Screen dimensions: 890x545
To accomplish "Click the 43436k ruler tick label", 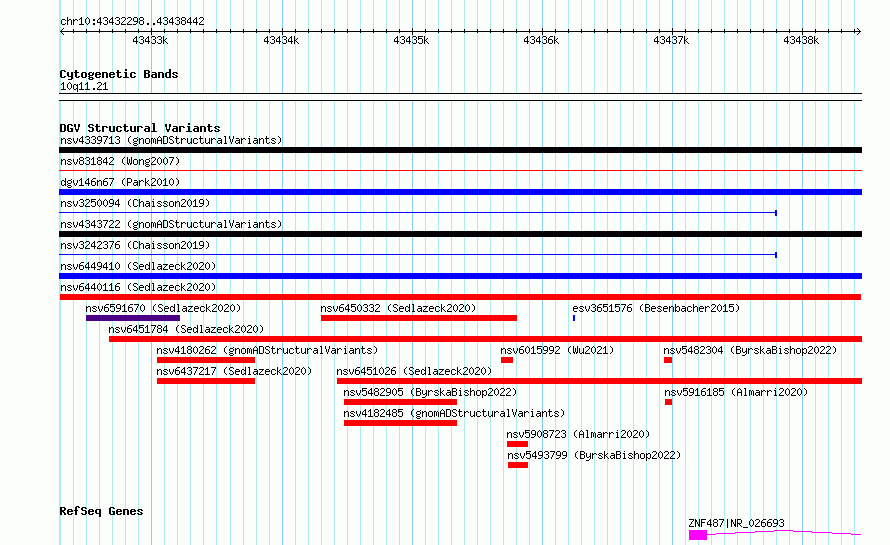I will pos(541,40).
